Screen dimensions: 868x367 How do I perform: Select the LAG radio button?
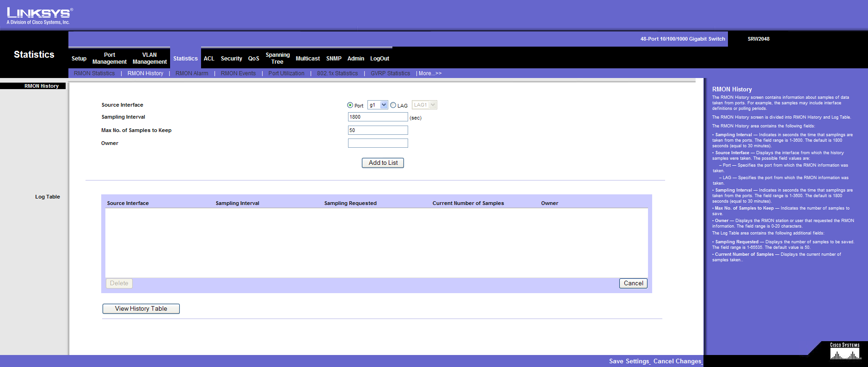click(393, 105)
